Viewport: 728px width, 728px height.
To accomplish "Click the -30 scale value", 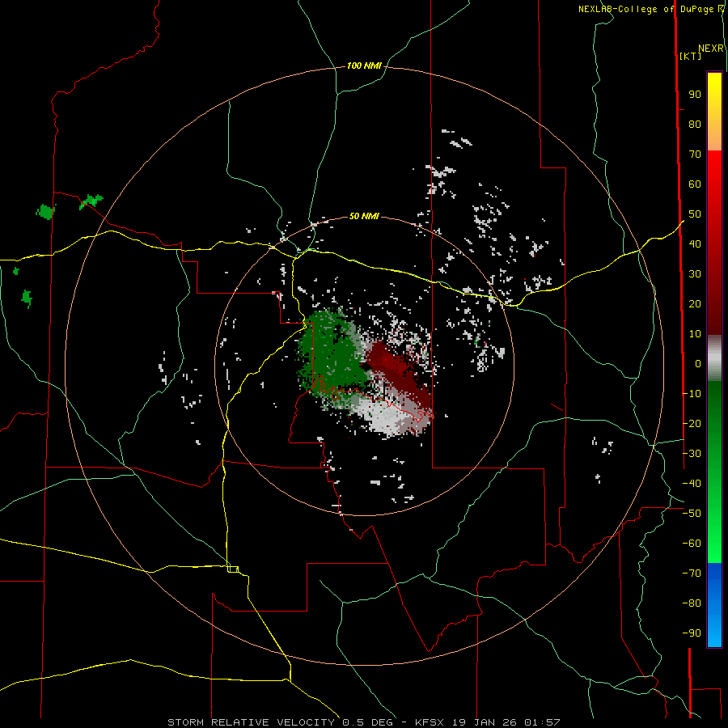I will [x=692, y=454].
